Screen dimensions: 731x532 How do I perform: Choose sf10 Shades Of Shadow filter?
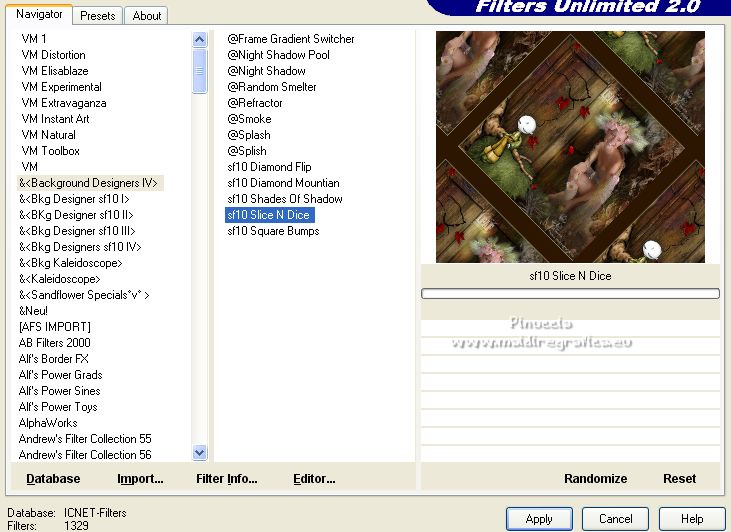pyautogui.click(x=285, y=199)
